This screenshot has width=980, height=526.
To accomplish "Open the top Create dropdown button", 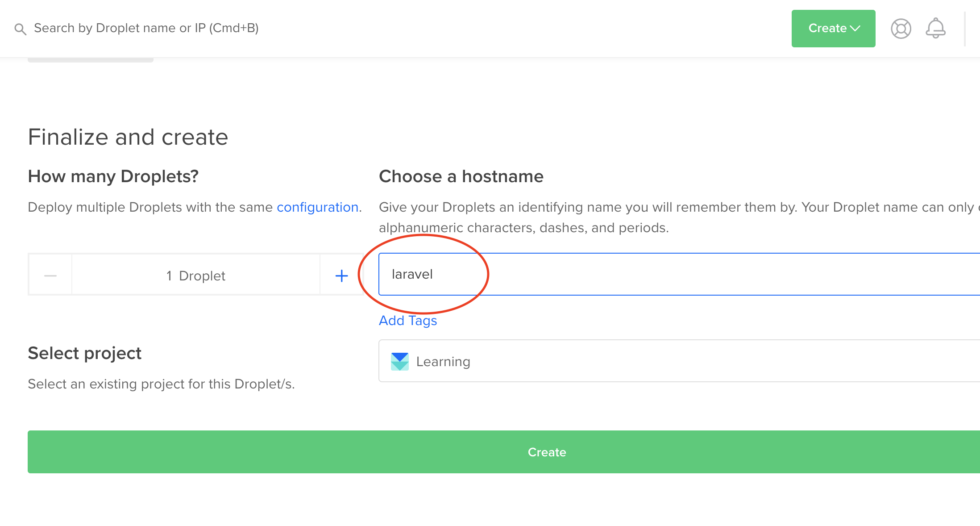I will 833,29.
